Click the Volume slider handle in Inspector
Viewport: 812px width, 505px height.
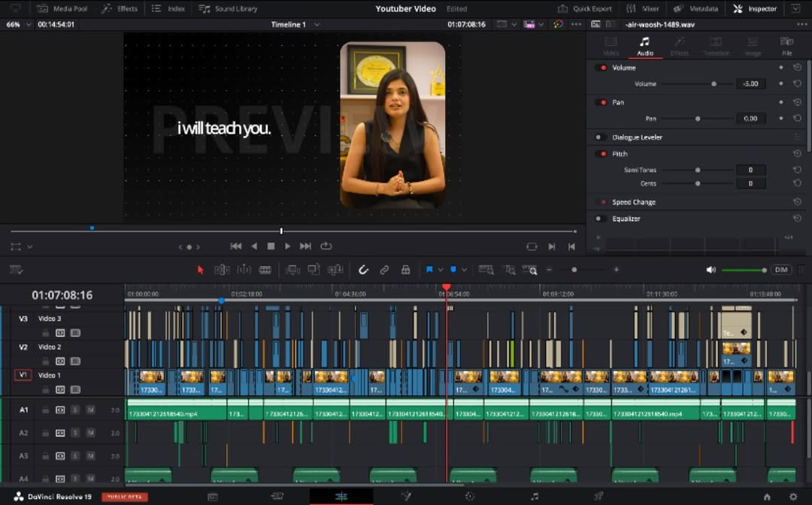[714, 84]
